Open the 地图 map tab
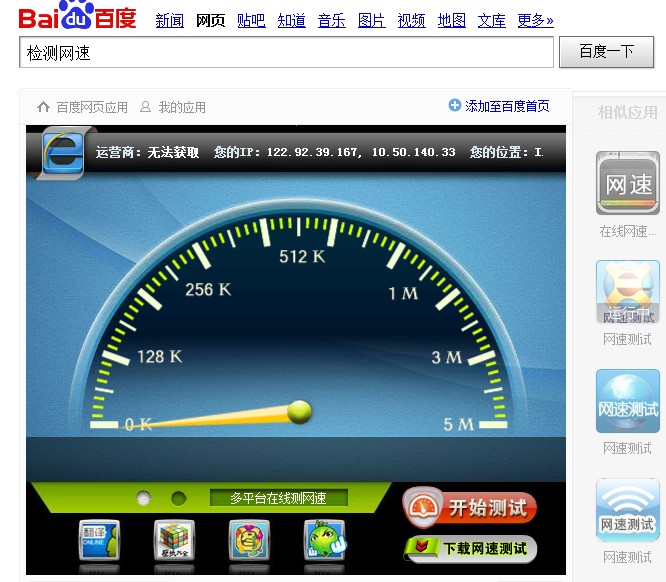Viewport: 666px width, 582px height. (x=452, y=20)
